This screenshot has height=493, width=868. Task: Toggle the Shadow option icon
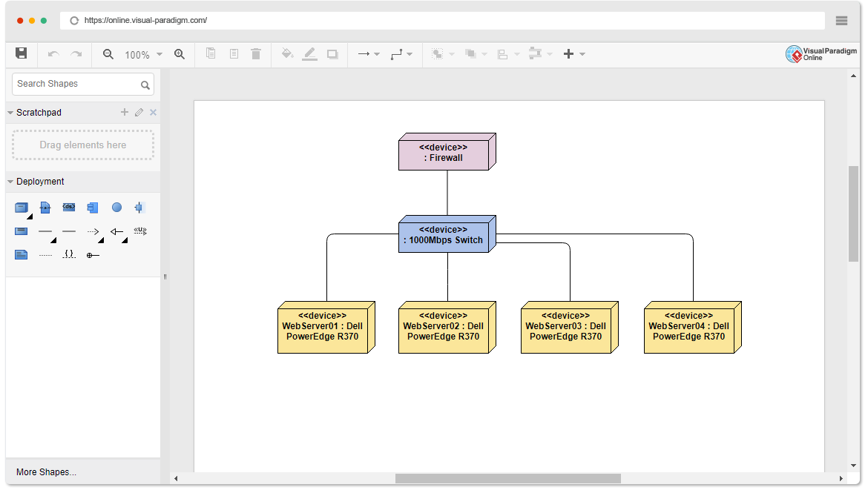tap(332, 54)
